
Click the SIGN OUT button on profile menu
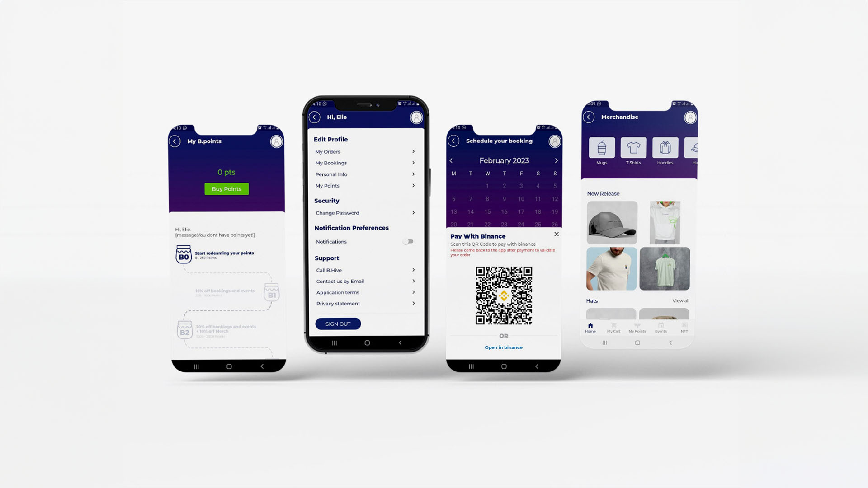pos(337,324)
